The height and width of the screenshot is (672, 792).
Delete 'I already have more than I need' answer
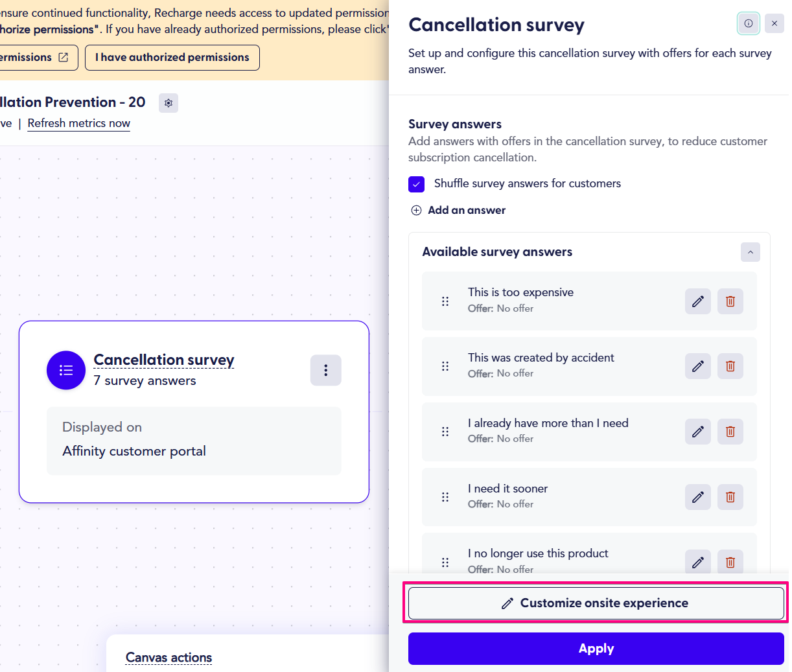tap(730, 432)
